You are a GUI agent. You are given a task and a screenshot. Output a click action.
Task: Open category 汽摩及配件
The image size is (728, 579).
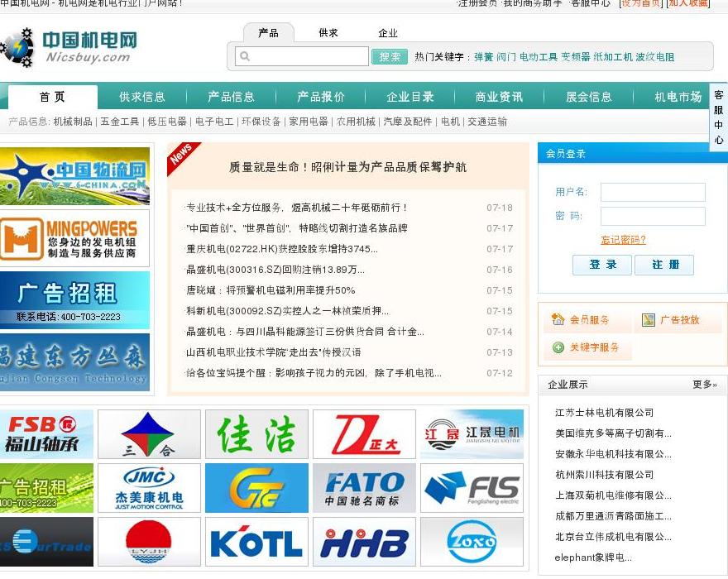(x=408, y=122)
